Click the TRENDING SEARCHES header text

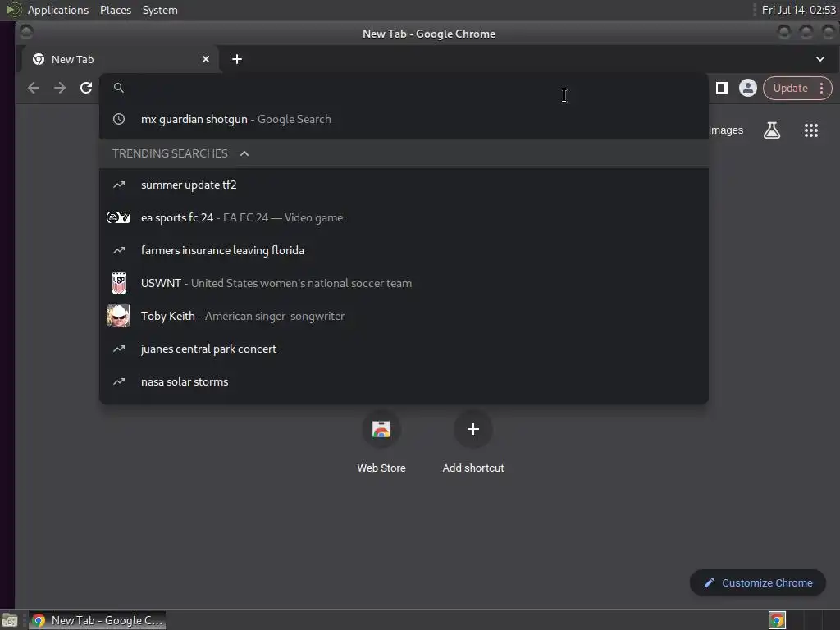point(170,153)
